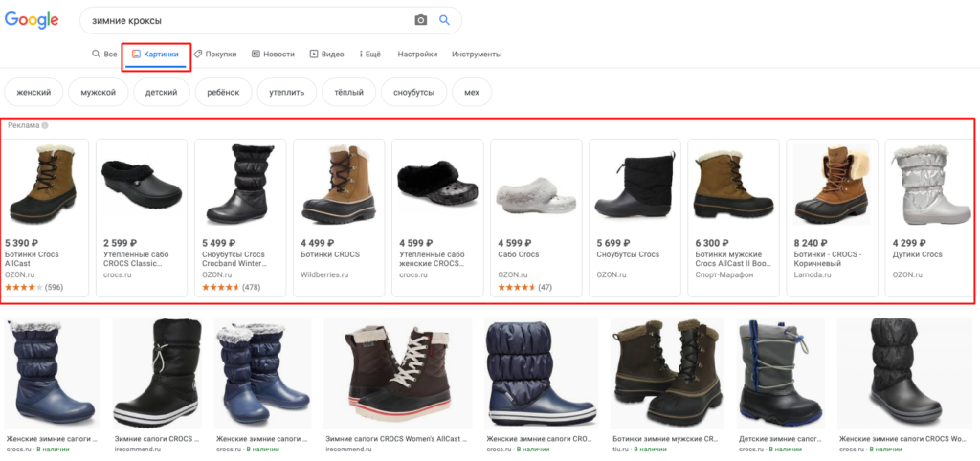Click the ad info icon next to Реклама
Image resolution: width=980 pixels, height=461 pixels.
pos(45,125)
